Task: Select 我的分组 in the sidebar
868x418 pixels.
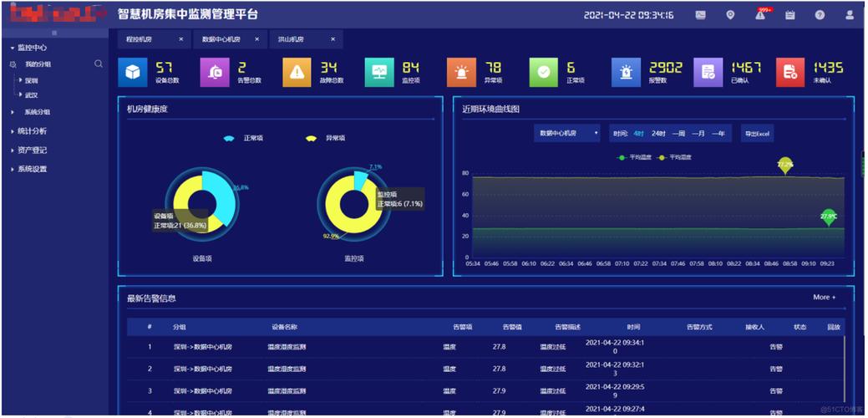Action: [38, 64]
